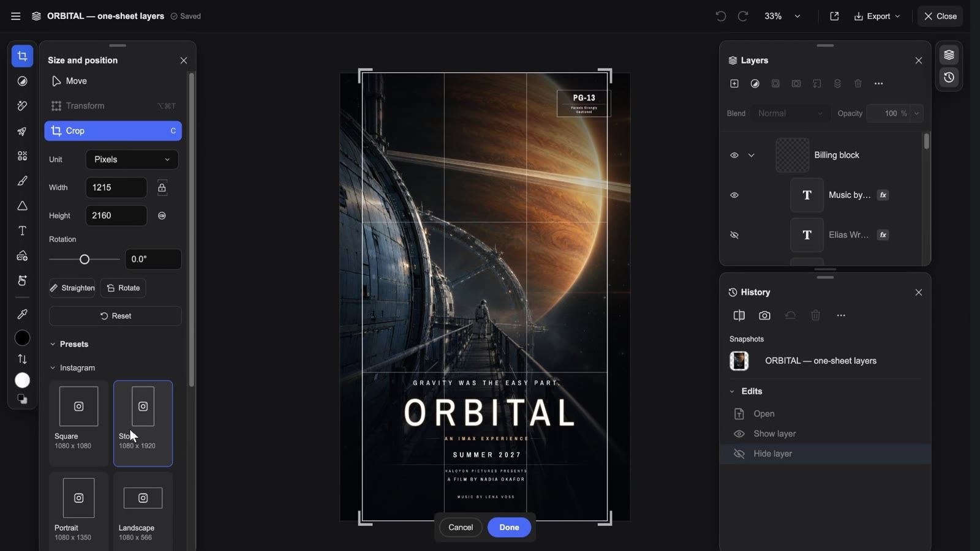Click the Redo arrow in top bar
The height and width of the screenshot is (551, 980).
(743, 16)
